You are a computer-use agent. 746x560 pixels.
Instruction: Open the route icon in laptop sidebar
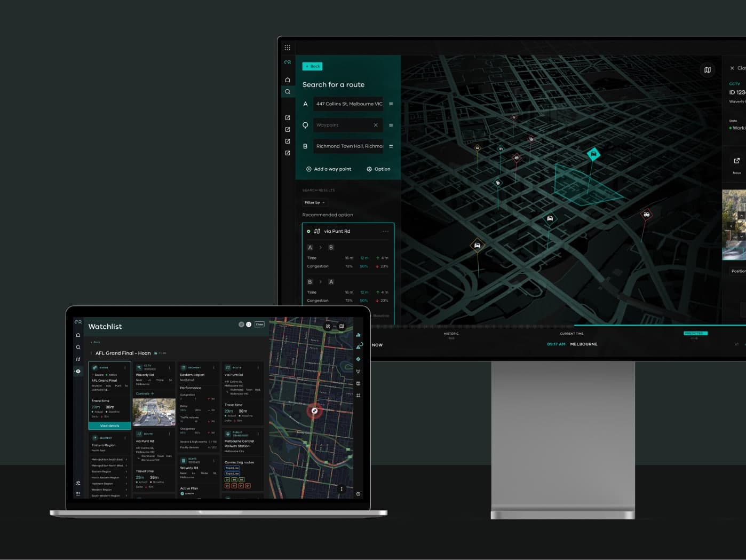[x=78, y=359]
